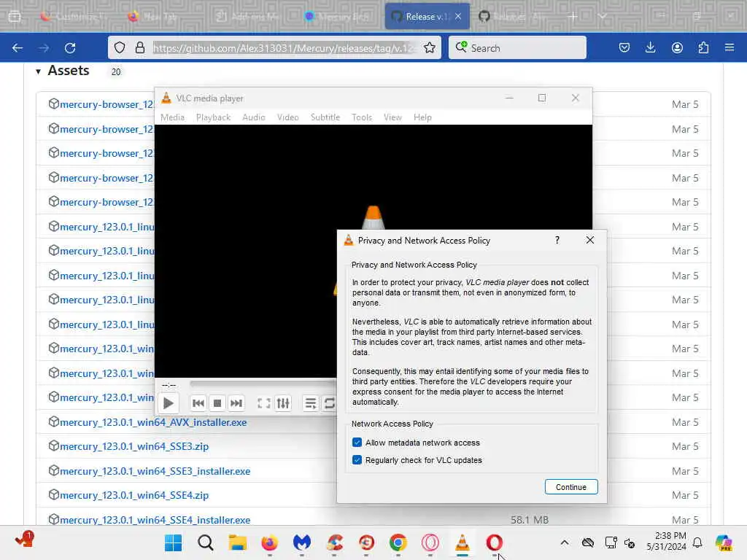Toggle VLC loop mode
This screenshot has height=560, width=747.
point(329,403)
